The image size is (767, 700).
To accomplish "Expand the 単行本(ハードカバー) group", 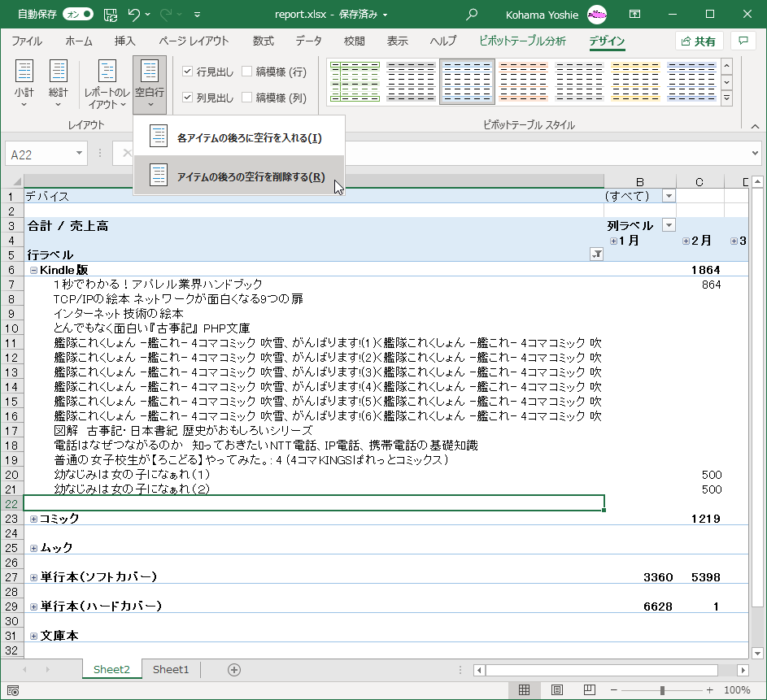I will pos(33,607).
